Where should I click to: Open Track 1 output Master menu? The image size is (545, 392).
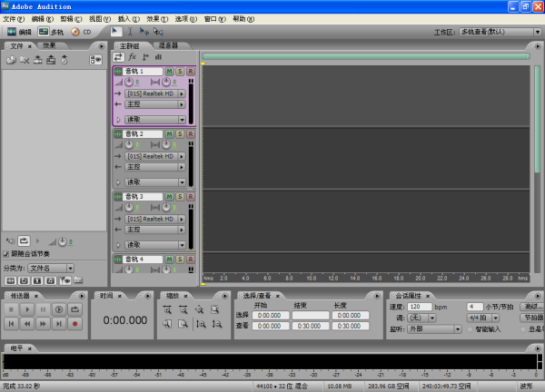click(155, 104)
